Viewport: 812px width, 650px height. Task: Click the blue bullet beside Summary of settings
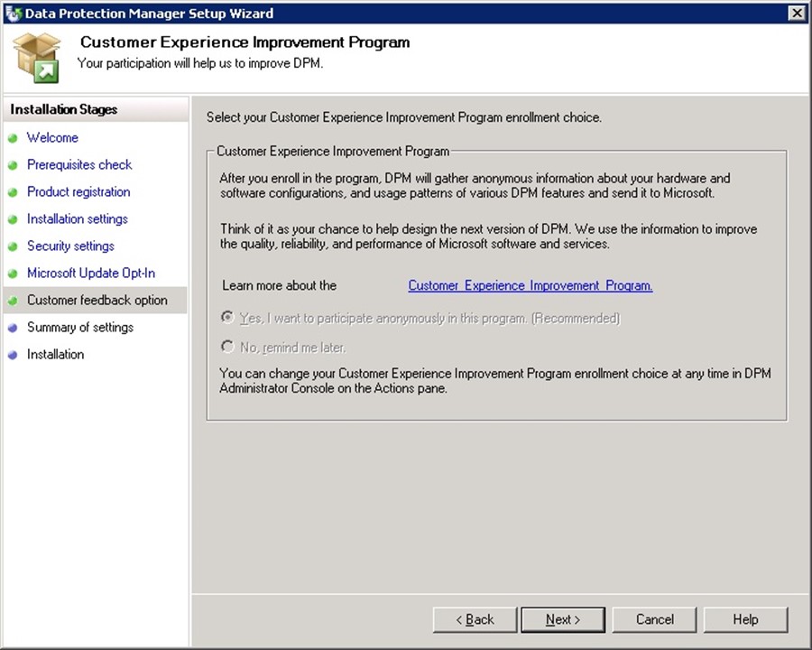tap(13, 328)
